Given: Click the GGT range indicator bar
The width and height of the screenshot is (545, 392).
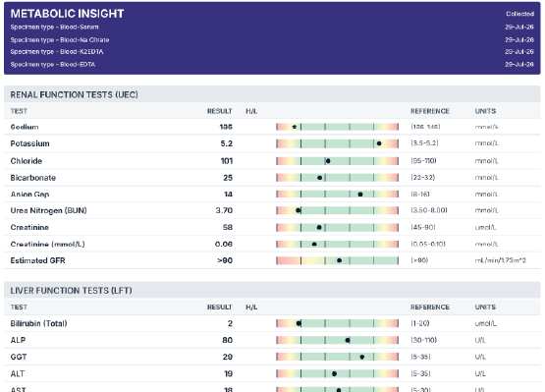Looking at the screenshot, I should click(x=337, y=357).
